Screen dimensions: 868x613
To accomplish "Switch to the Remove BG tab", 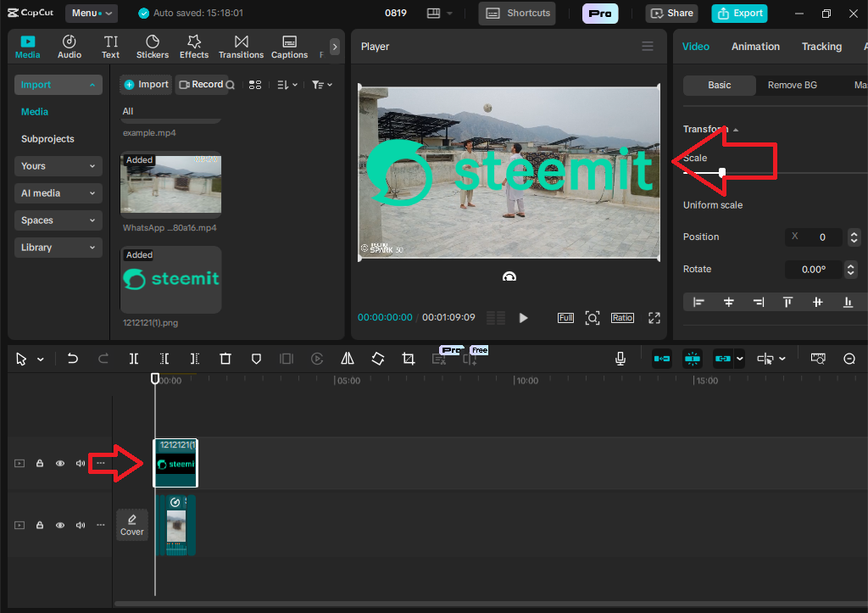I will [792, 85].
